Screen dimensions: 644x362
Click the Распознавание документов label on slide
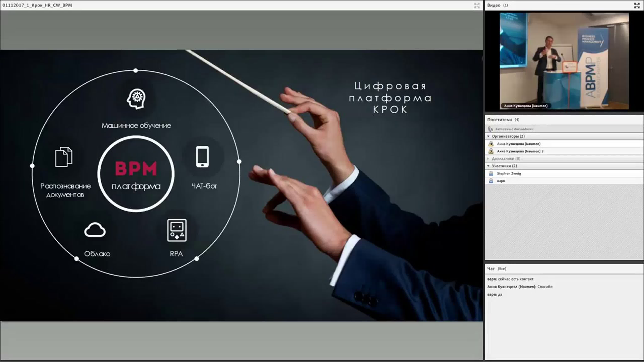pyautogui.click(x=66, y=190)
